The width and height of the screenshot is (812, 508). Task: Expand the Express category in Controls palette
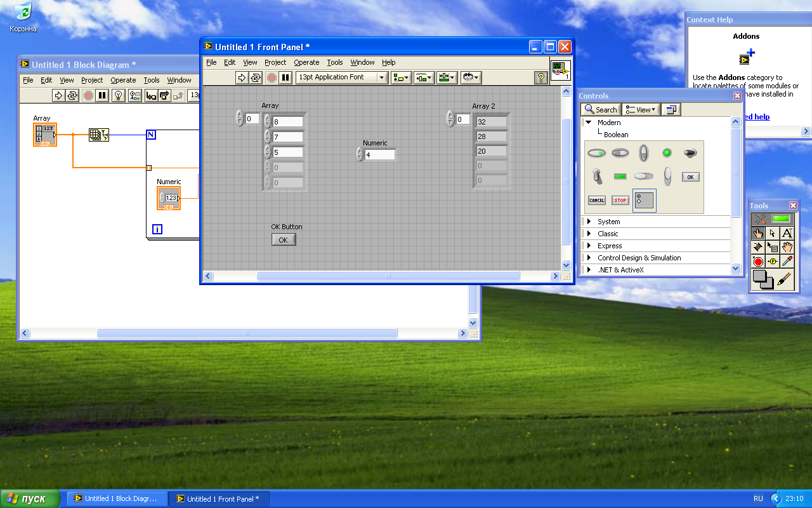pos(589,246)
